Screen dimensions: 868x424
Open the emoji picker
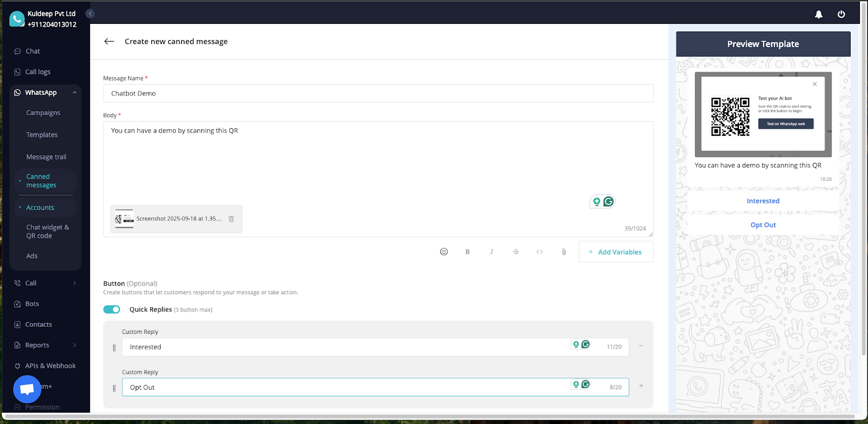444,252
